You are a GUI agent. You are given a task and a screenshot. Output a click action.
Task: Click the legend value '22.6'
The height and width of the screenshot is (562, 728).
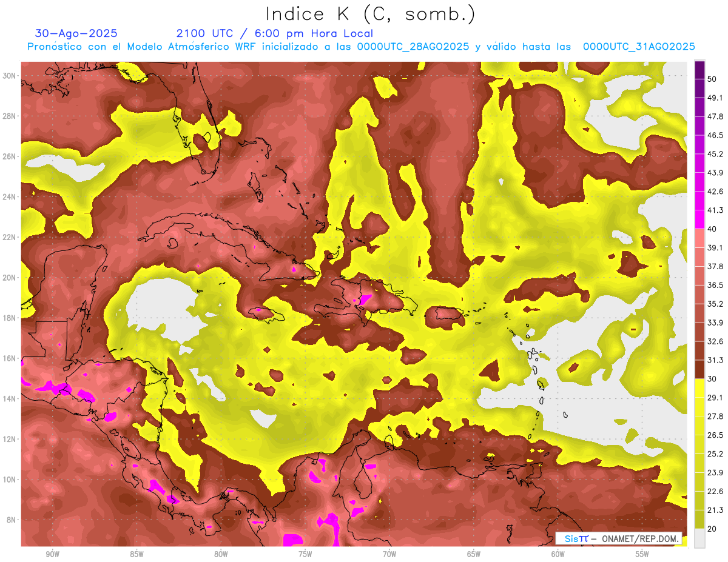[x=715, y=492]
